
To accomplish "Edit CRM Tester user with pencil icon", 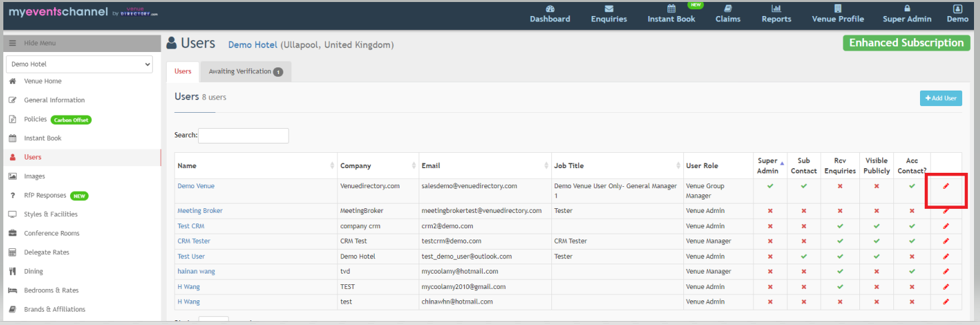I will point(946,241).
